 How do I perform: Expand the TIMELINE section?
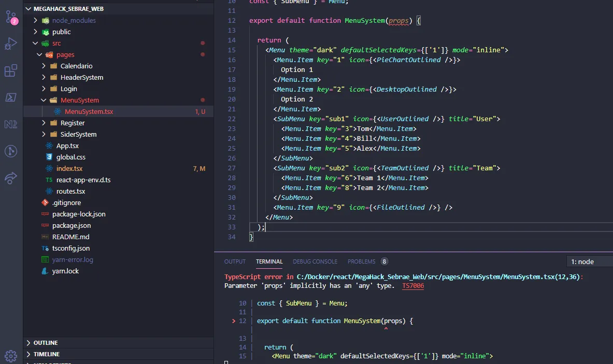point(47,354)
